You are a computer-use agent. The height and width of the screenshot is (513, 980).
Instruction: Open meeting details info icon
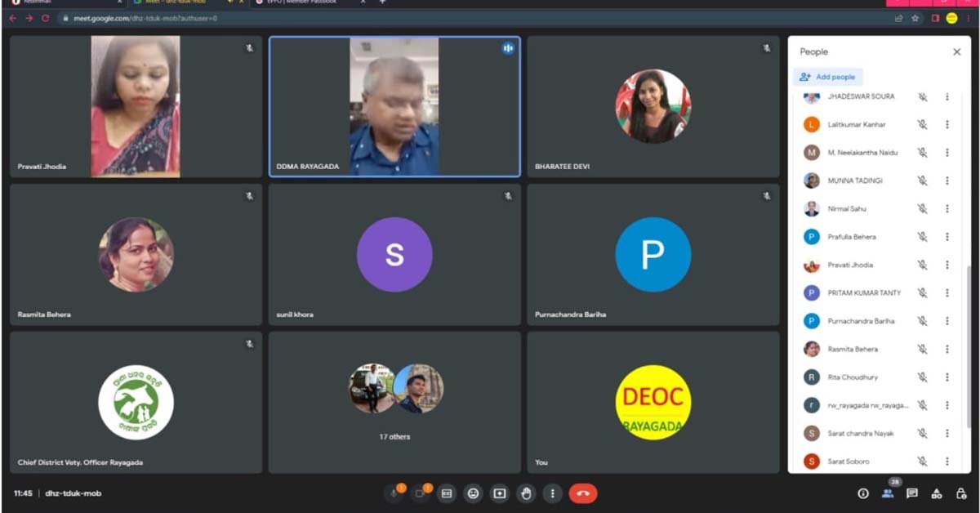coord(863,493)
